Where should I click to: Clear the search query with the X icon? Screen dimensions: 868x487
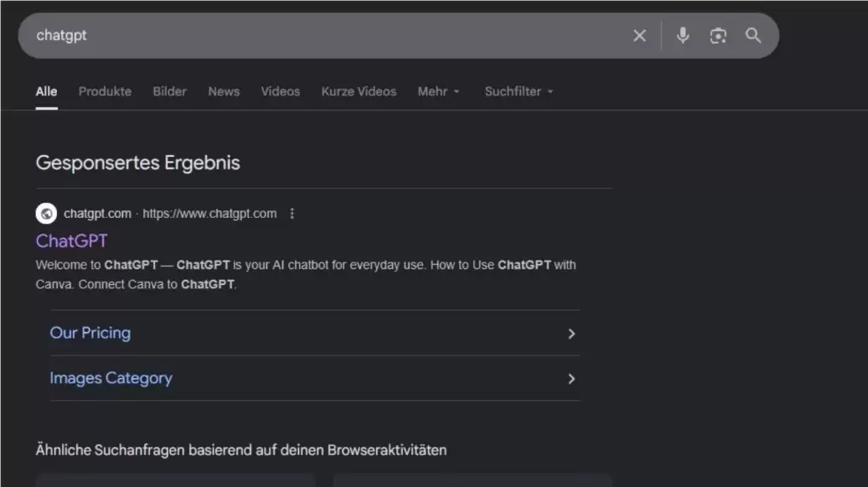(639, 36)
